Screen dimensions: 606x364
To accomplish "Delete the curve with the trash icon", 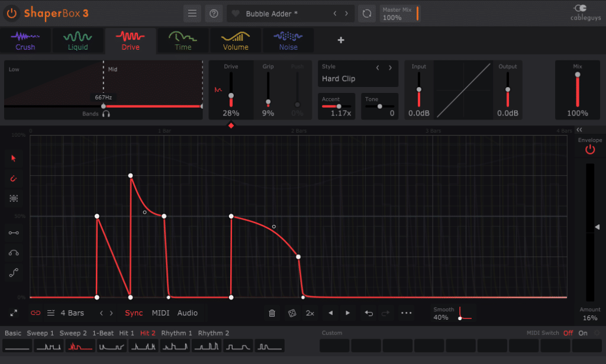I will coord(272,313).
